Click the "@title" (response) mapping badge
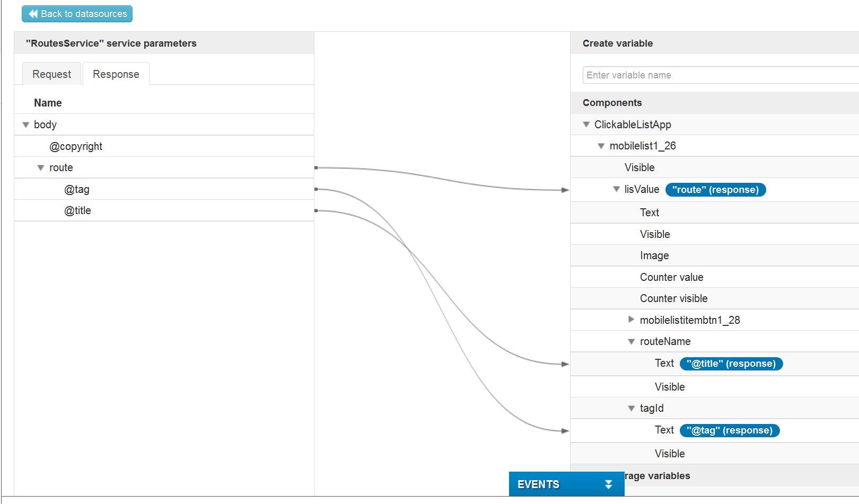Screen dimensions: 859x504 click(x=731, y=364)
